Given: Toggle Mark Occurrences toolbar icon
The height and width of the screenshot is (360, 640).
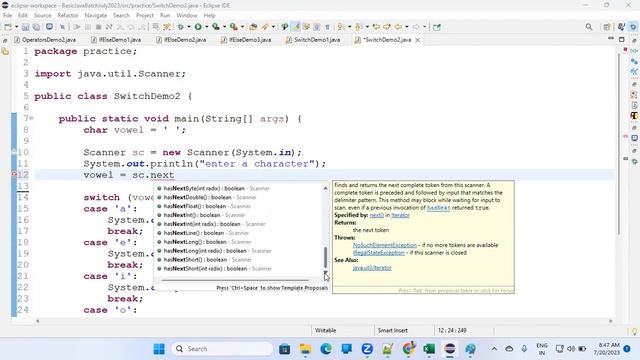Looking at the screenshot, I should point(296,27).
